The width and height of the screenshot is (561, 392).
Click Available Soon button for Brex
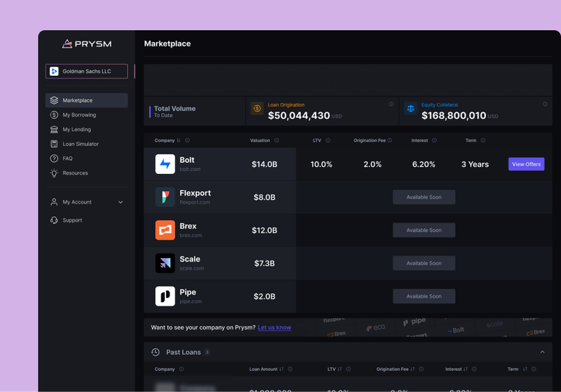(x=424, y=230)
